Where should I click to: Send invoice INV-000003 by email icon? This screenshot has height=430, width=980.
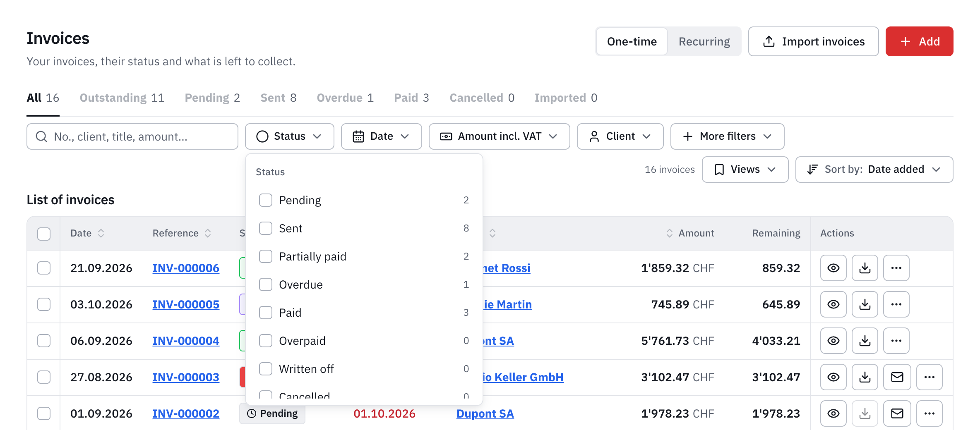pos(897,377)
